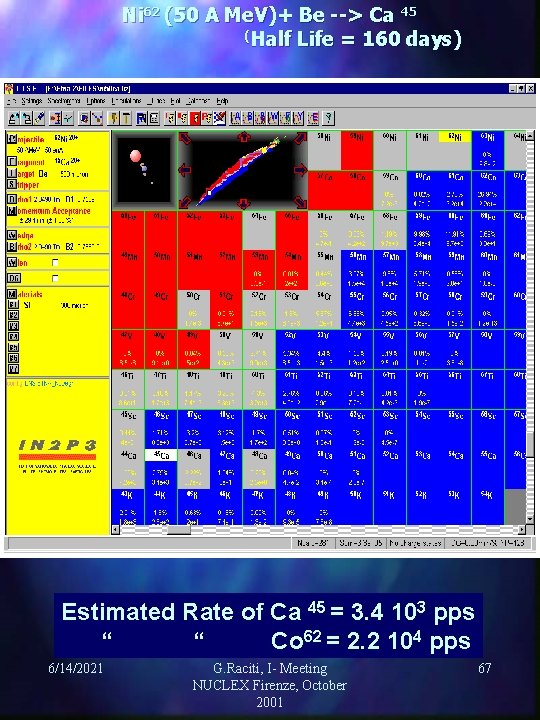Click the right arrow of chart navigator

[300, 170]
